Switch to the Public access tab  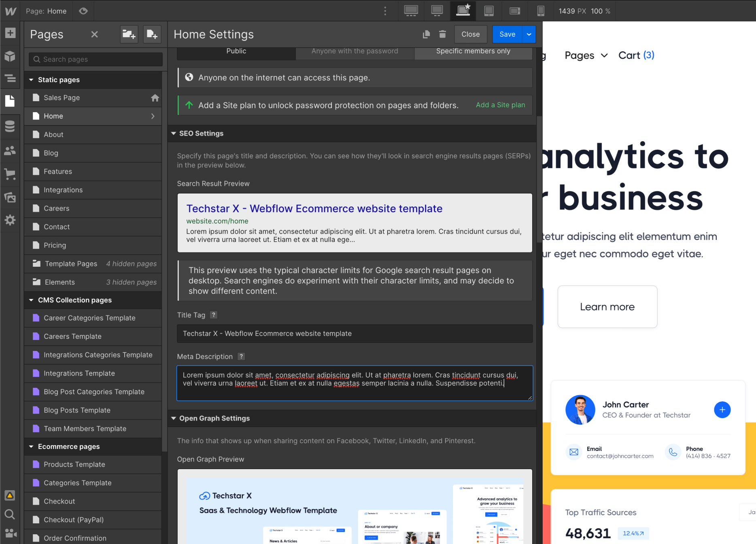(x=236, y=51)
